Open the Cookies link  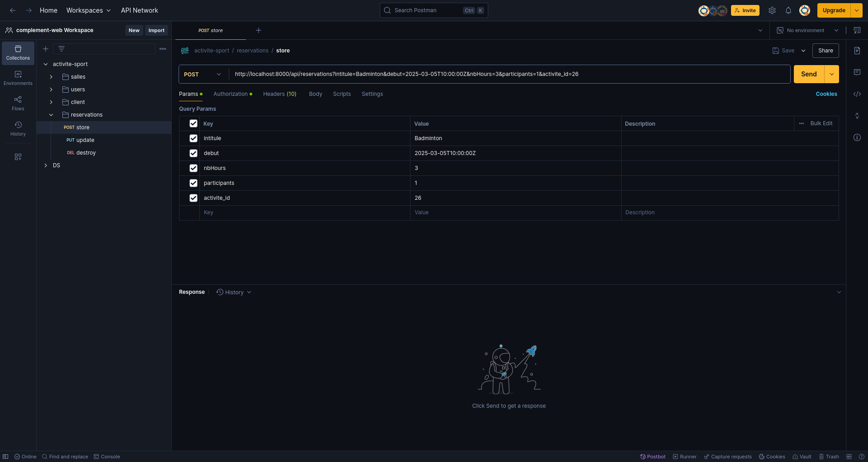(x=826, y=94)
